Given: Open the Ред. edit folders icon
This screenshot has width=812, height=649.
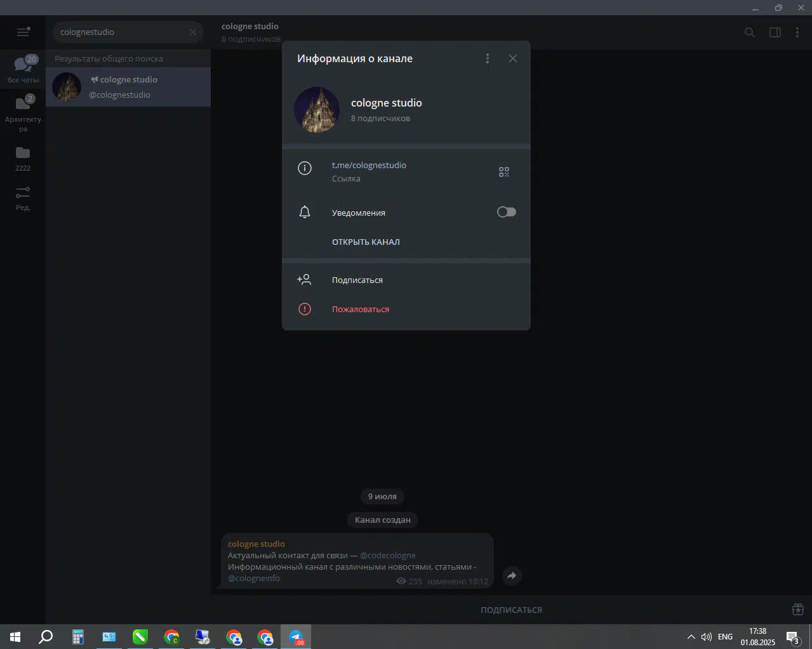Looking at the screenshot, I should coord(23,198).
